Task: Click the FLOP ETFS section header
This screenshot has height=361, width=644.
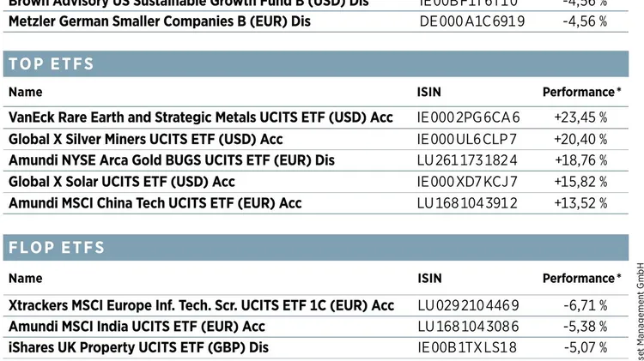Action: [316, 247]
